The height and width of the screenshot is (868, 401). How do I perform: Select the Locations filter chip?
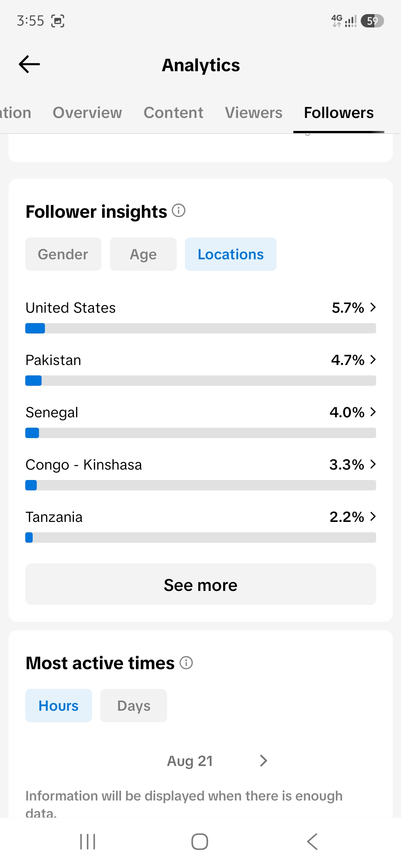point(231,254)
